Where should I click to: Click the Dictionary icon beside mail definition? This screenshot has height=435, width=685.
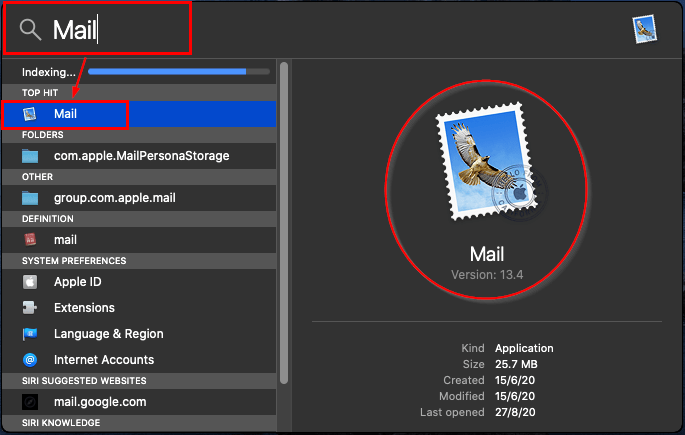pyautogui.click(x=30, y=239)
